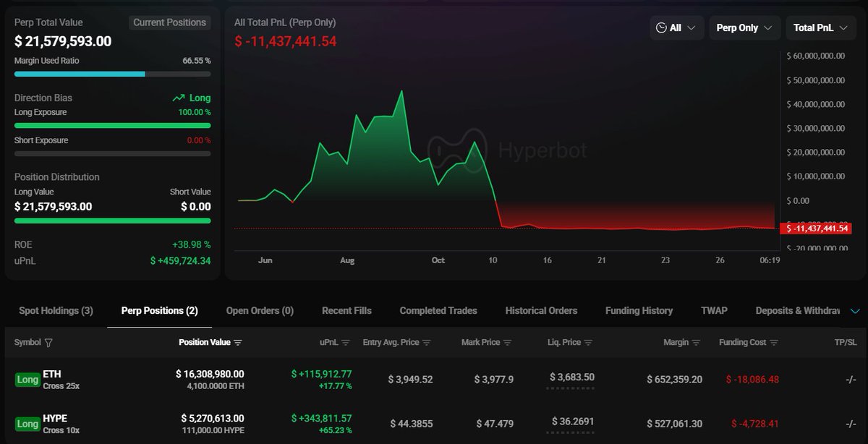
Task: Click the ETH symbol name
Action: pos(51,374)
